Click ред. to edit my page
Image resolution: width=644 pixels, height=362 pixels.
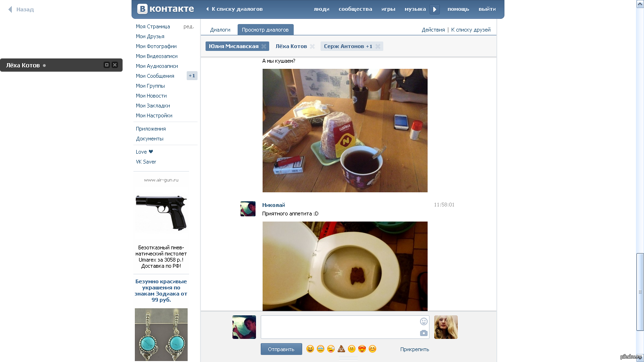click(189, 26)
